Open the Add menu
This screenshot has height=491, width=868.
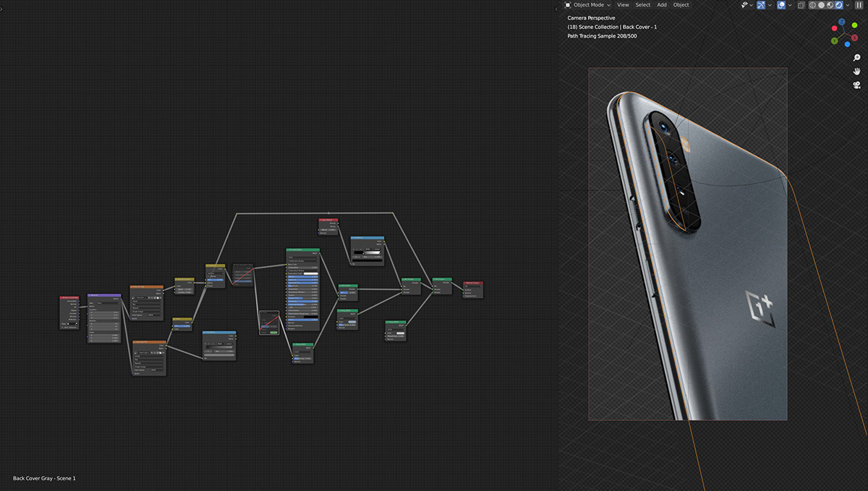pos(662,5)
